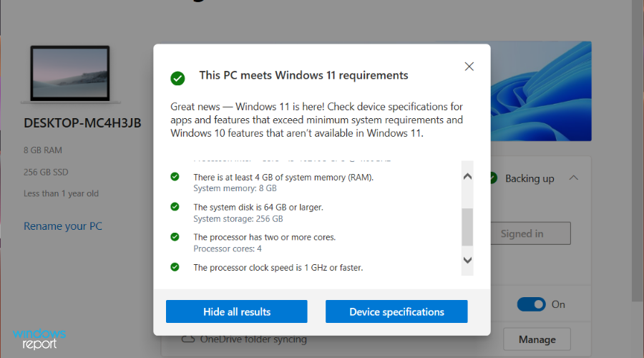Close the Windows 11 requirements dialog
The width and height of the screenshot is (644, 358).
[469, 67]
